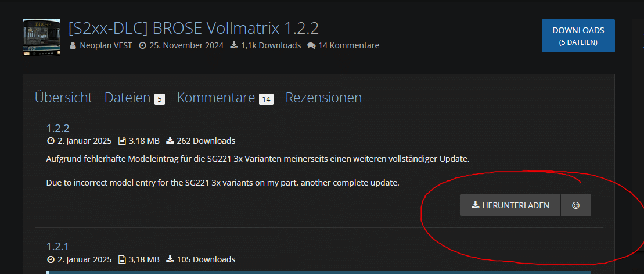The height and width of the screenshot is (274, 644).
Task: Switch to the Dateien tab
Action: click(x=135, y=99)
